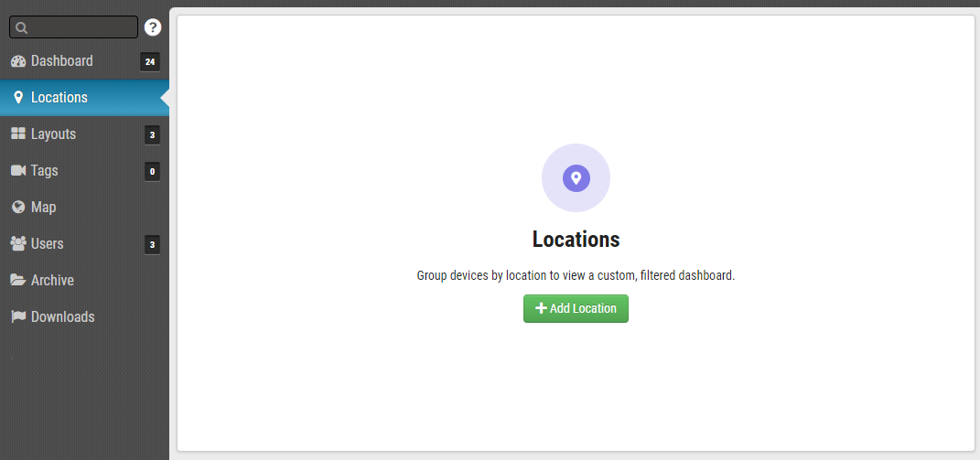Click the Tags count badge showing 0
Viewport: 980px width, 460px height.
152,172
